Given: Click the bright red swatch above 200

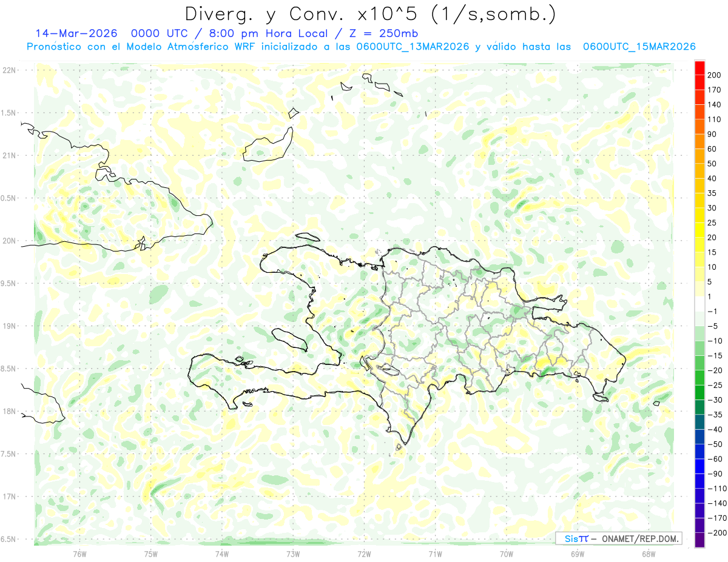Looking at the screenshot, I should (x=699, y=68).
